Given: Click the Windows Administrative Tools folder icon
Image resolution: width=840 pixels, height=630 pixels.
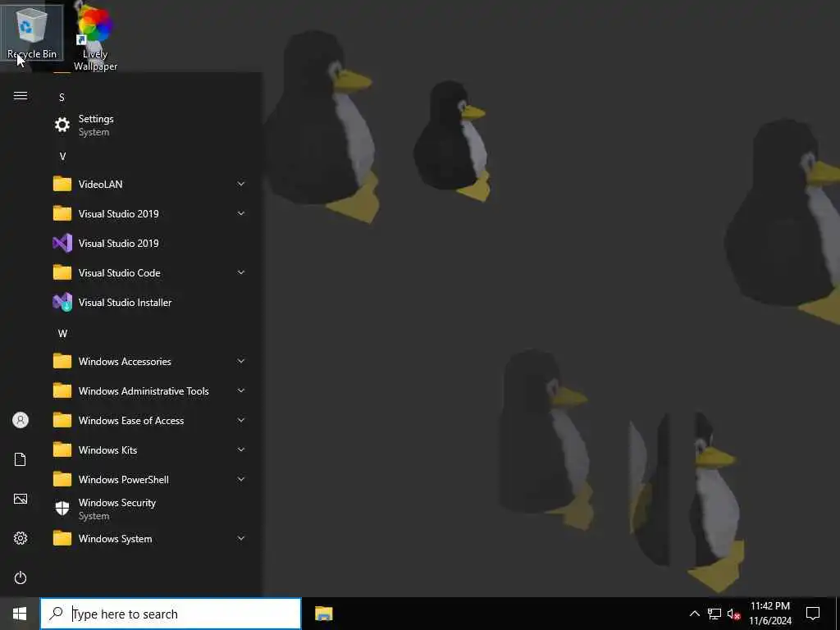Looking at the screenshot, I should (62, 390).
